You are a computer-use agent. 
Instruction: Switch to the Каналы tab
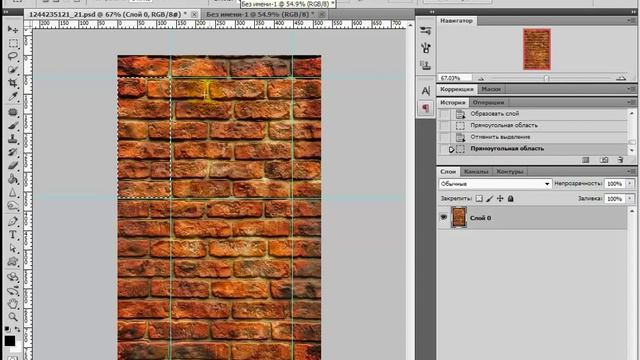[476, 172]
